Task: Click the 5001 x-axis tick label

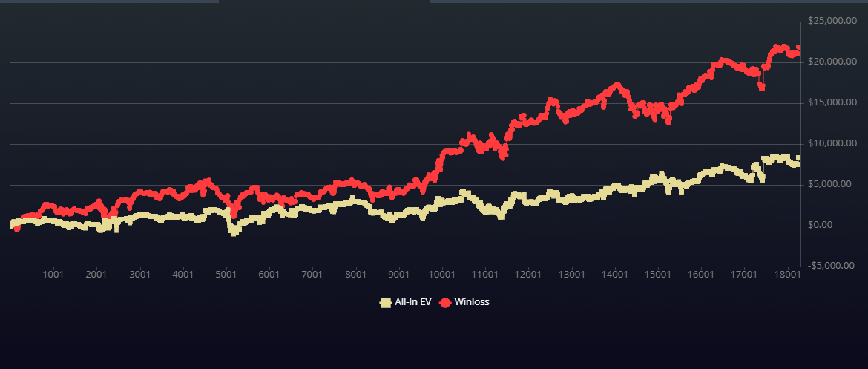Action: (226, 274)
